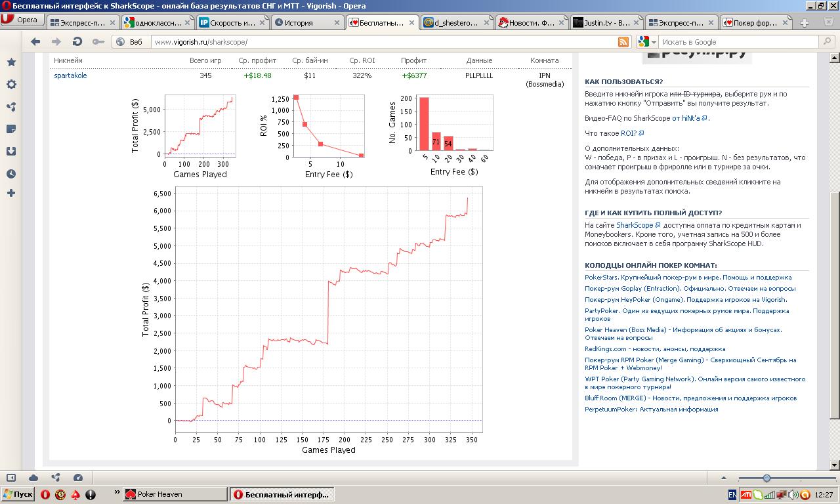Open Downloads panel in sidebar
The height and width of the screenshot is (504, 840).
click(11, 152)
